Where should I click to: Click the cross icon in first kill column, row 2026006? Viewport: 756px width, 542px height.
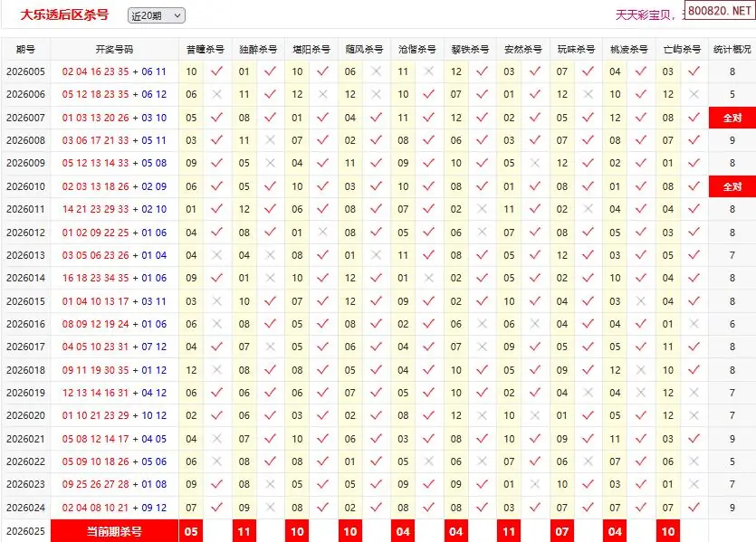click(216, 94)
